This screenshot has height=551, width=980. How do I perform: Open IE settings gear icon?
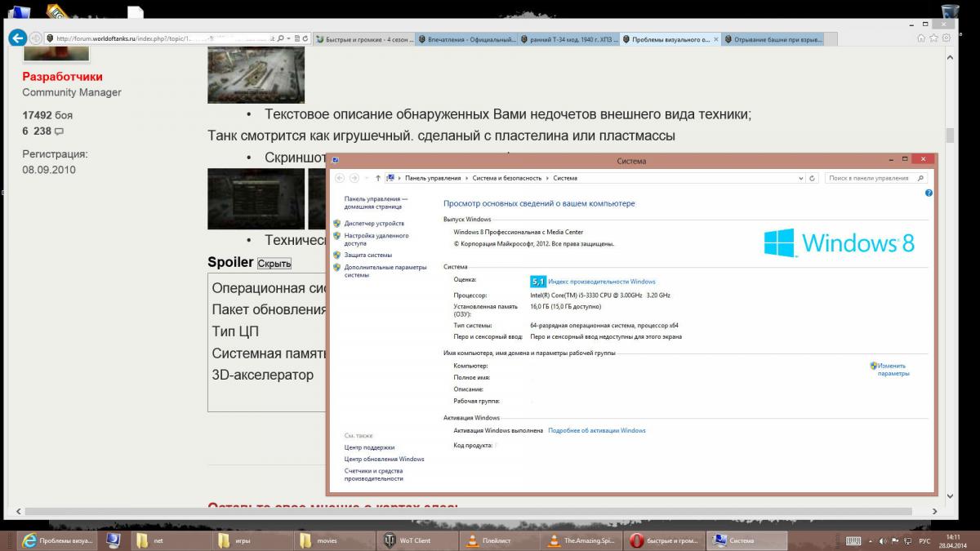point(945,38)
